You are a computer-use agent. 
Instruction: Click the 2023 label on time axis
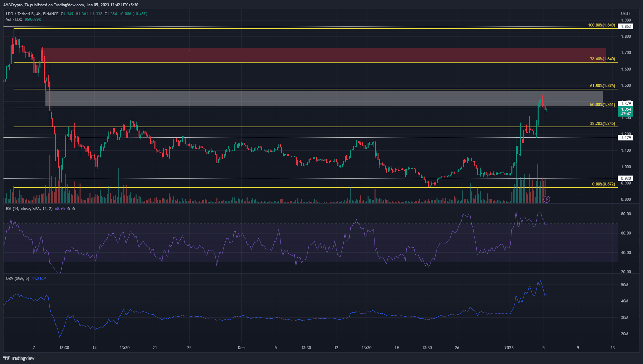pos(509,348)
